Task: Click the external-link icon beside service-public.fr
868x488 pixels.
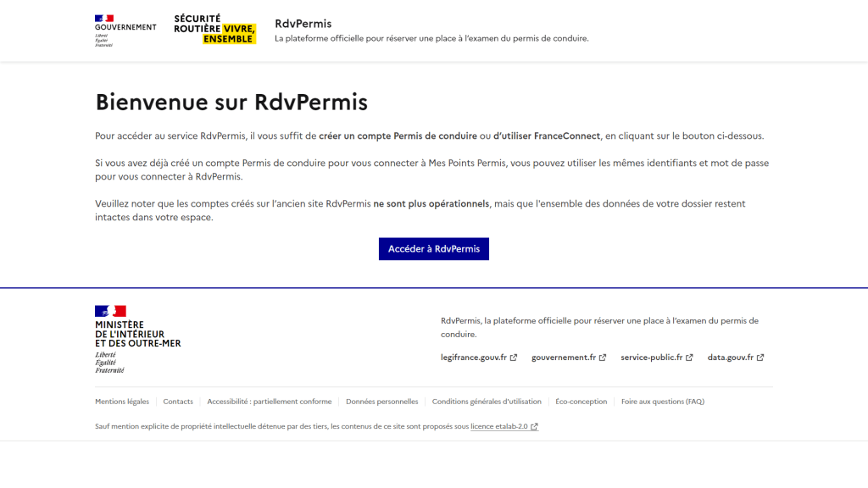Action: (689, 357)
